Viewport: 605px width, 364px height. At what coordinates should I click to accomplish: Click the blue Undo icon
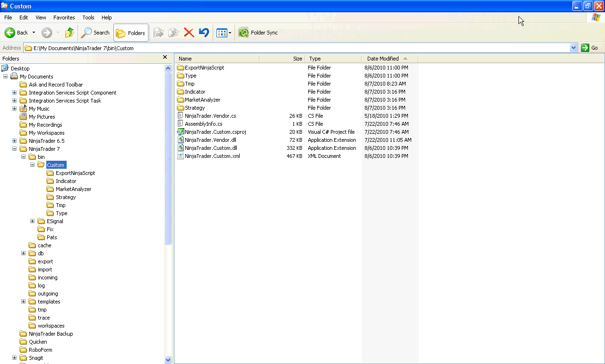pyautogui.click(x=204, y=33)
